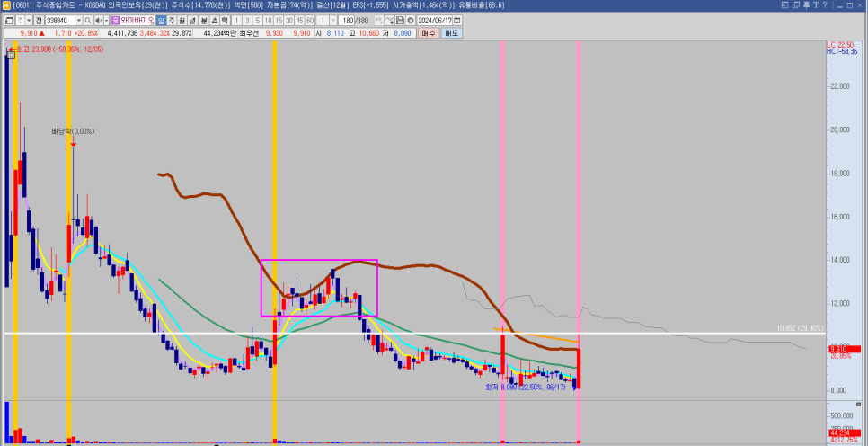Click the date field 2024/06/17
Viewport: 868px width, 446px height.
click(435, 20)
